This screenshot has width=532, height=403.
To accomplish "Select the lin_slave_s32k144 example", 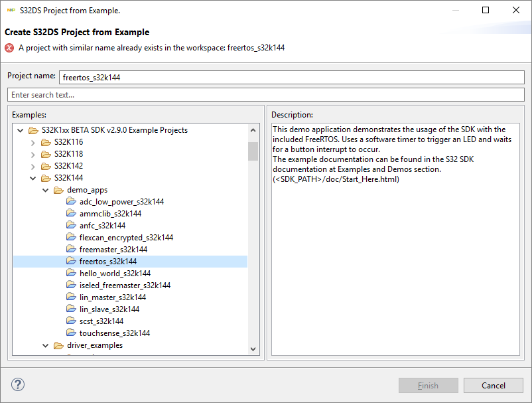I will click(x=109, y=309).
